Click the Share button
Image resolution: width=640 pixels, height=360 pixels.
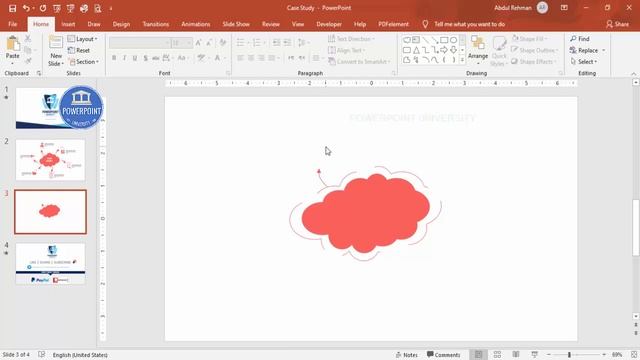pyautogui.click(x=618, y=24)
